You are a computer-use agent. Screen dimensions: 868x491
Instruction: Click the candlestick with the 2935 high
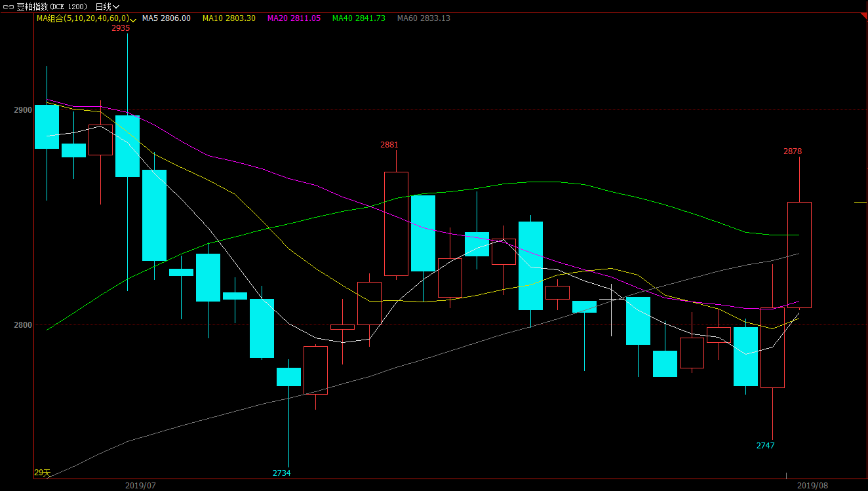click(127, 146)
